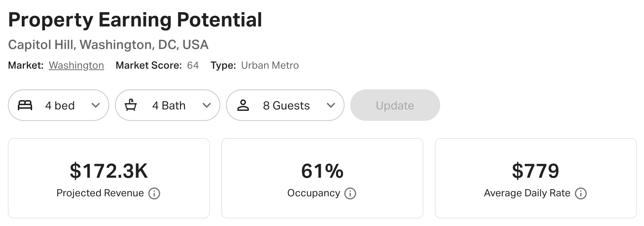Screen dimensions: 644x226
Task: Click the Urban Metro type label
Action: click(270, 65)
